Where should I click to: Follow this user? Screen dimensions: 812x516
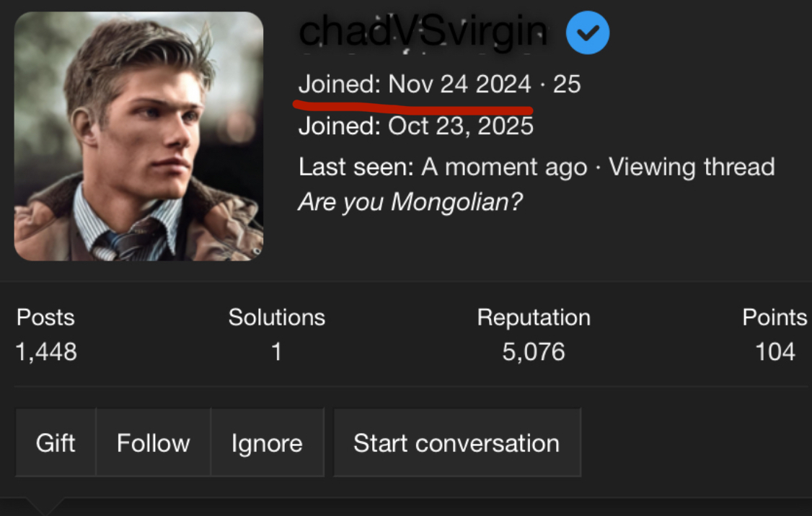tap(153, 442)
